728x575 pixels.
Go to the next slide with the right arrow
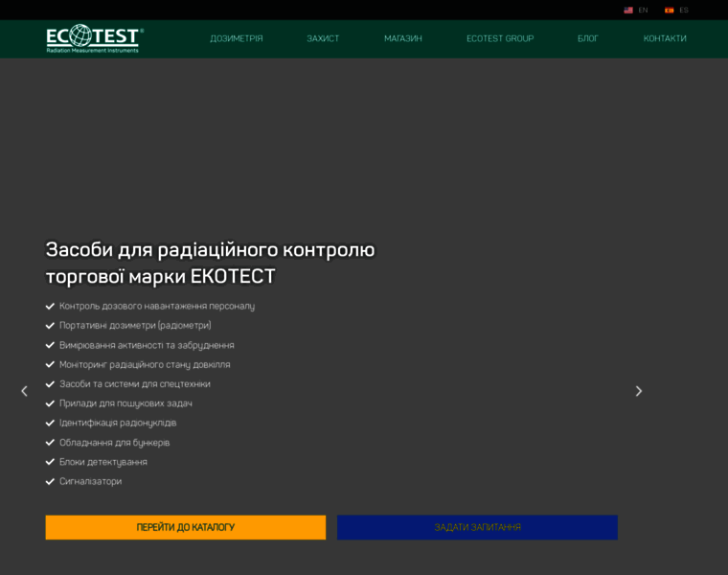tap(639, 391)
